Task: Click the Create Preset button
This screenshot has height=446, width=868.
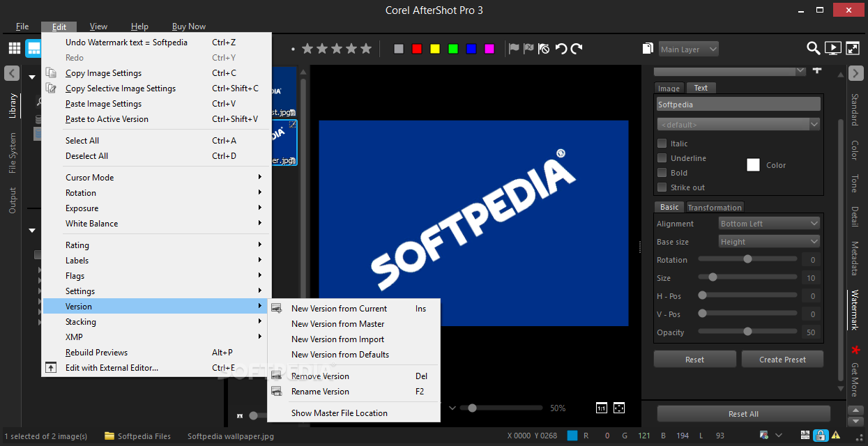Action: coord(782,360)
